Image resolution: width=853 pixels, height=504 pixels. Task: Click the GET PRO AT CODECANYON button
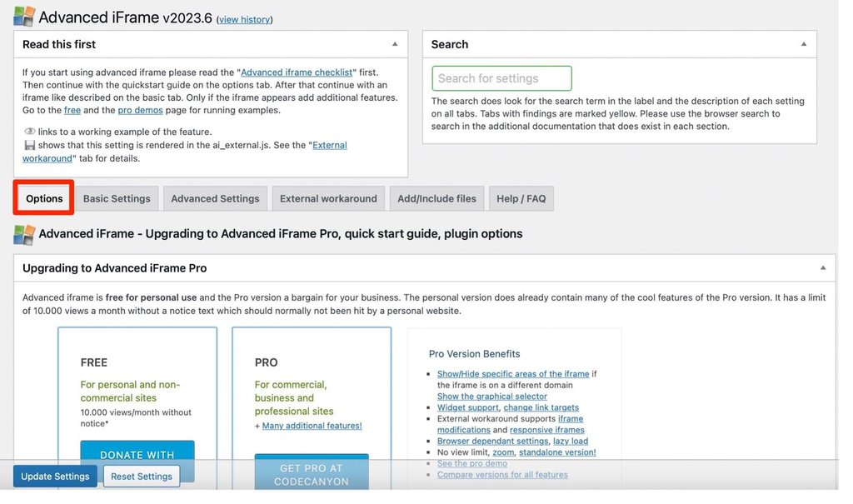coord(312,472)
